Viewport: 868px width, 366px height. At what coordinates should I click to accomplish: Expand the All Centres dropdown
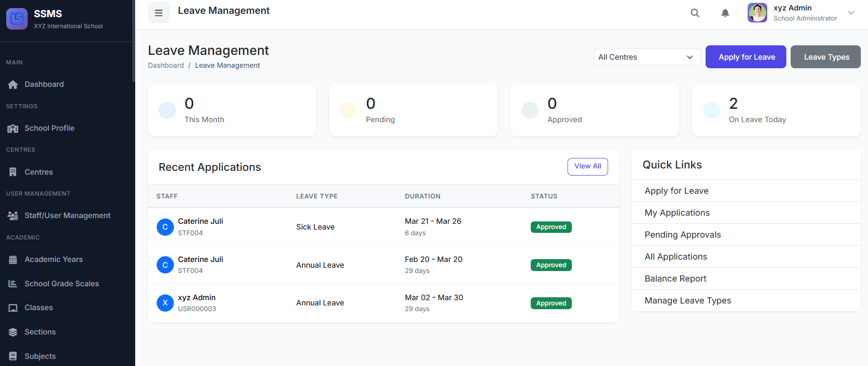coord(647,57)
